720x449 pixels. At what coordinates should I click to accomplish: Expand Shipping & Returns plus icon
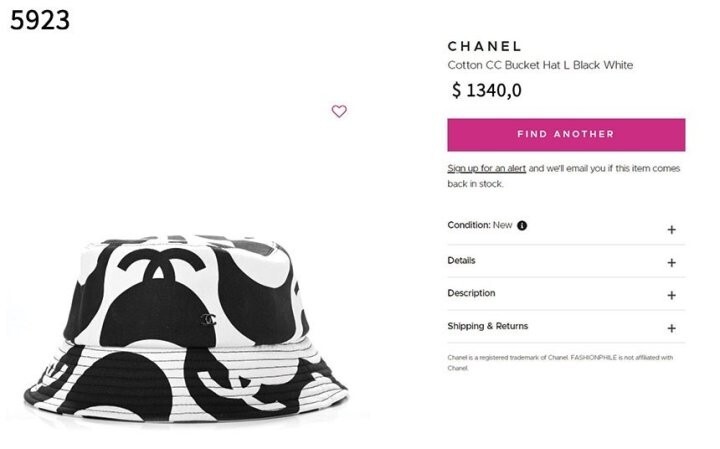671,328
